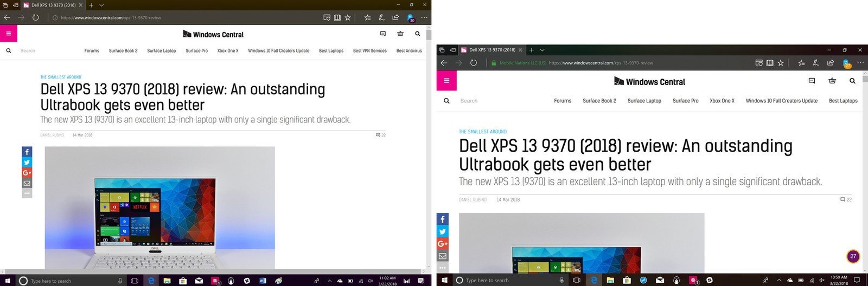Viewport: 868px width, 286px height.
Task: Open the Hub favorites list in left window
Action: point(367,17)
